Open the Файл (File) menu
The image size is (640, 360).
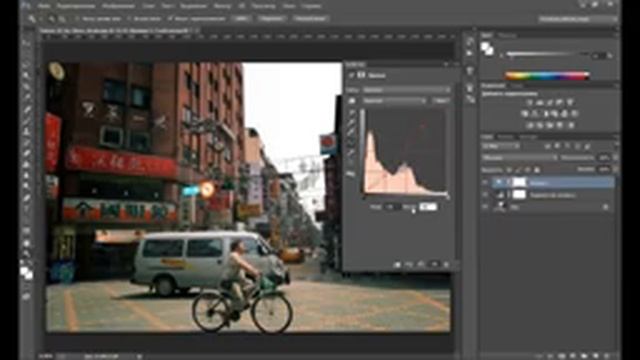click(x=44, y=6)
